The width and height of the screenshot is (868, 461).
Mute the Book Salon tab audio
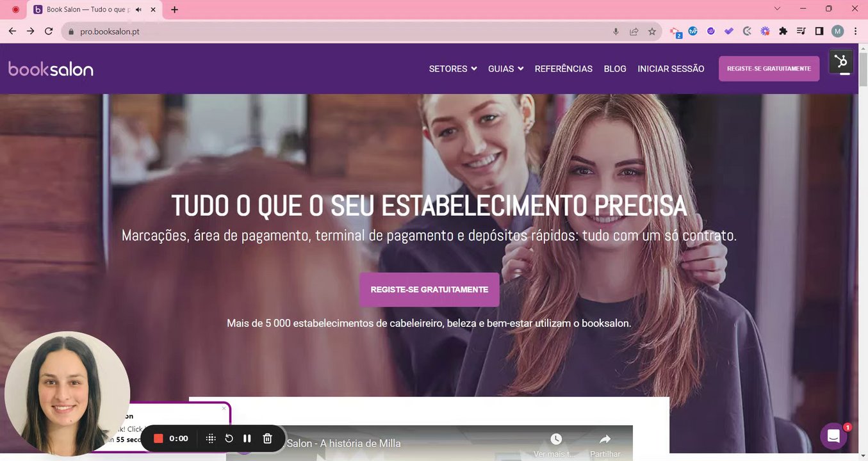[x=138, y=10]
